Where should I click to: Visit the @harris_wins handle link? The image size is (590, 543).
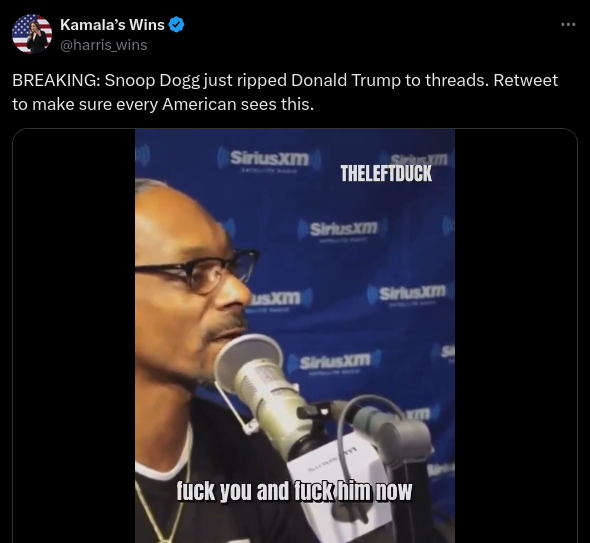[103, 45]
